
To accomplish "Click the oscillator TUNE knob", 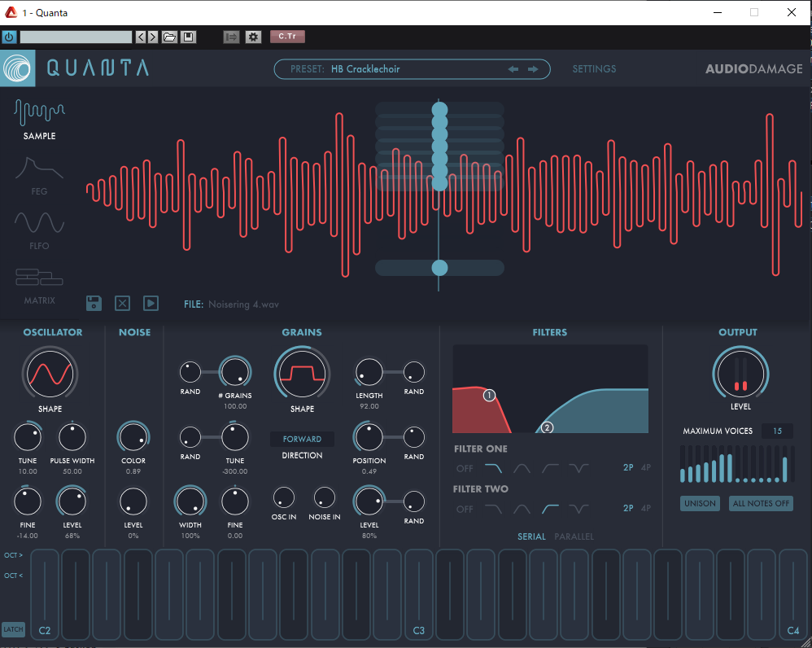I will (x=28, y=437).
